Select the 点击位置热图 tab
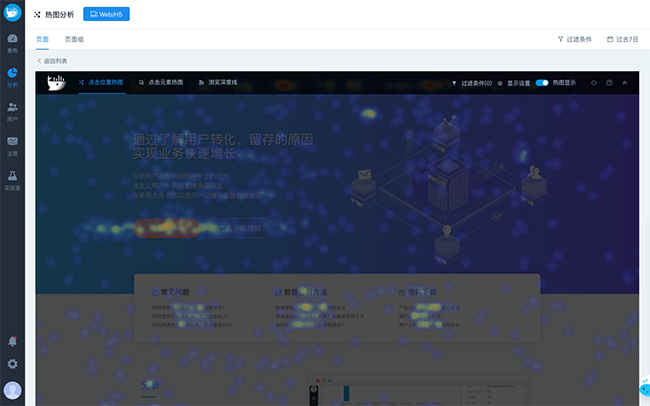 101,83
